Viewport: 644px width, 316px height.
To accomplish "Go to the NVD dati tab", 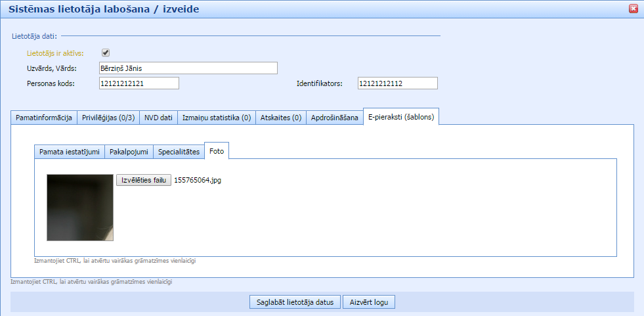I will (158, 118).
